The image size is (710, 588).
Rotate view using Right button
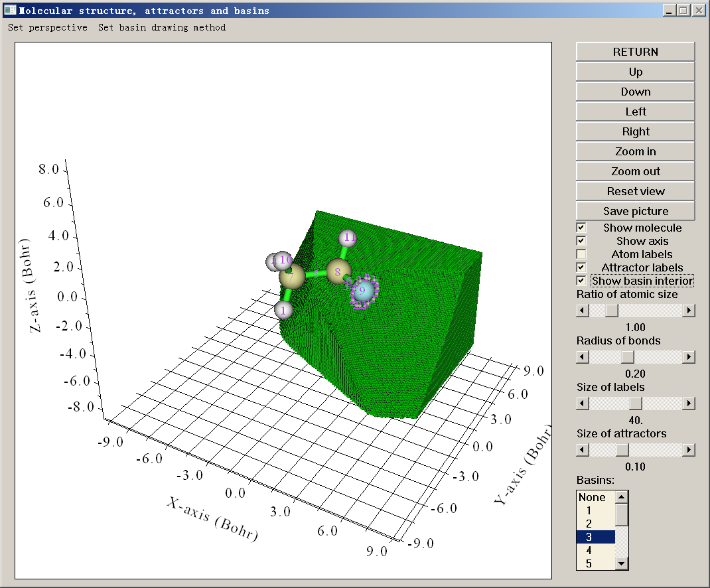click(x=635, y=131)
